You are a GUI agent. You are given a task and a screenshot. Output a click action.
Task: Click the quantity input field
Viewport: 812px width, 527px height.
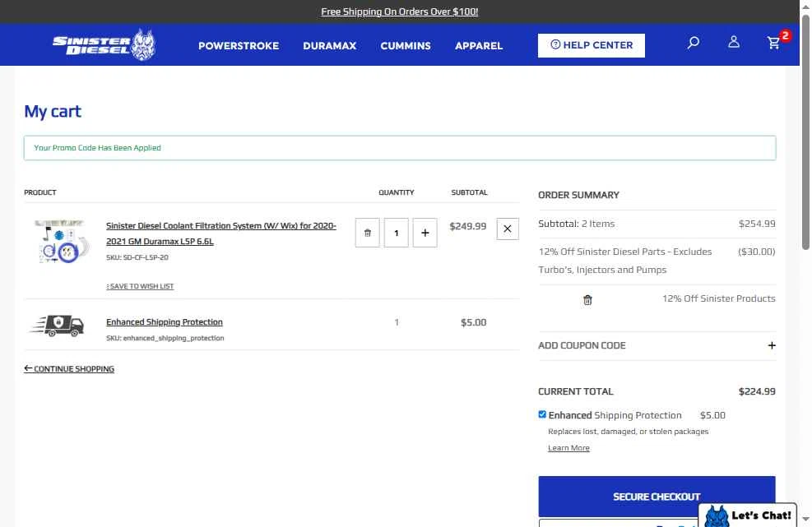tap(397, 233)
